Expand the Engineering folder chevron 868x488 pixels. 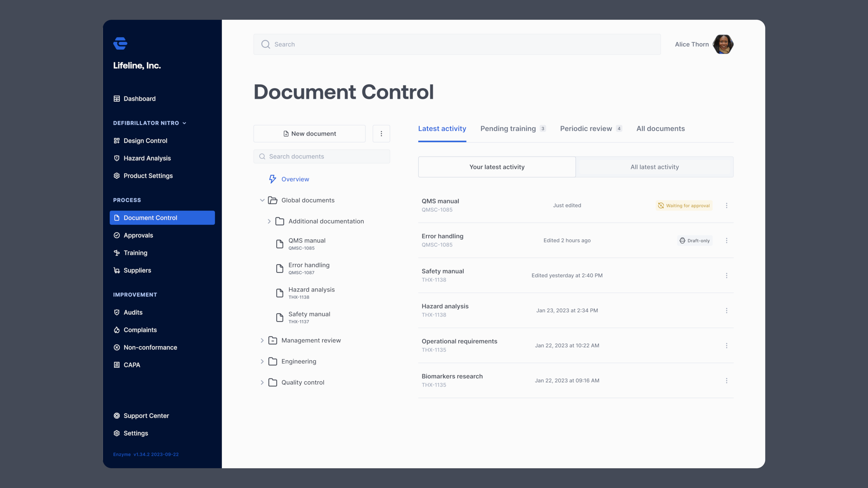pos(262,361)
